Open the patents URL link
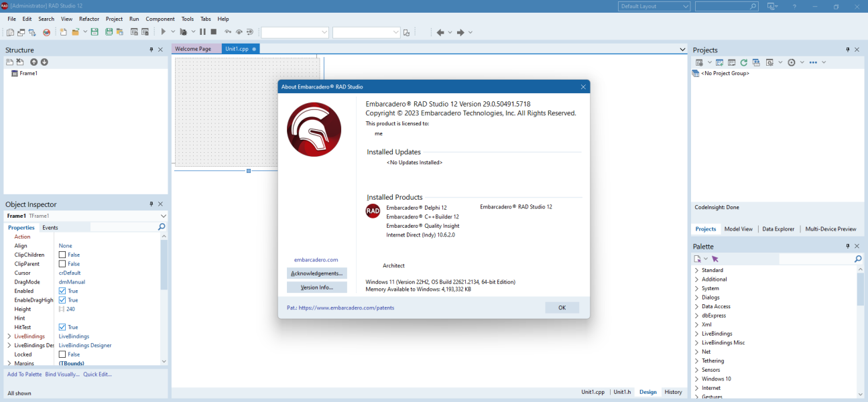This screenshot has height=402, width=868. (x=346, y=308)
